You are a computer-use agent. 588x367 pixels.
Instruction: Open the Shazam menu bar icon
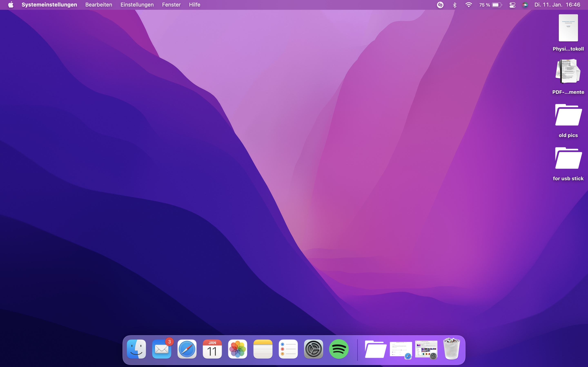(x=440, y=5)
